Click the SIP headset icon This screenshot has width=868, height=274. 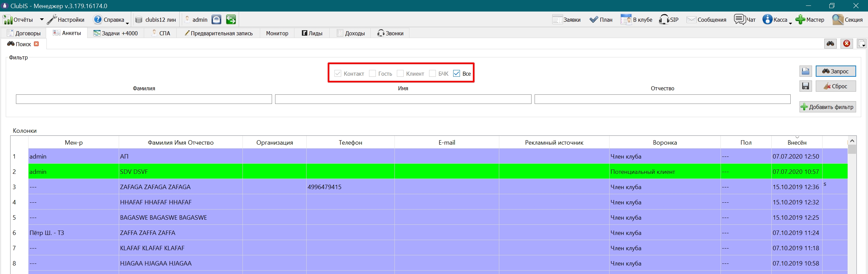(664, 20)
